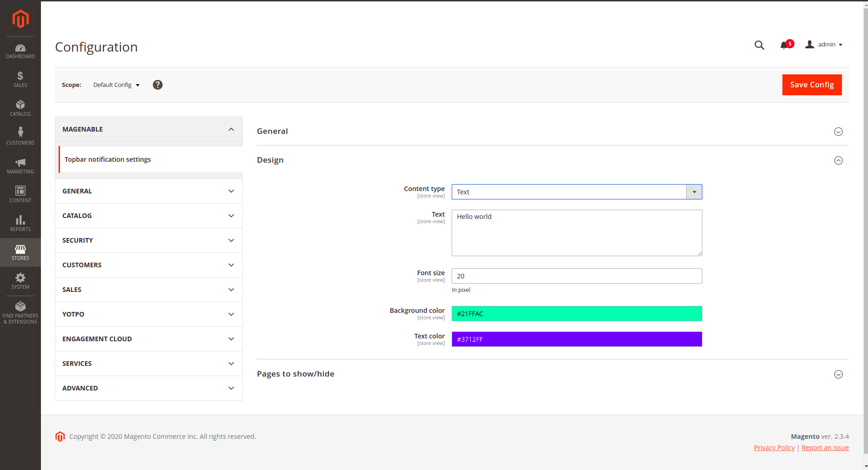This screenshot has height=470, width=868.
Task: Collapse the Magenable config tab
Action: (x=149, y=129)
